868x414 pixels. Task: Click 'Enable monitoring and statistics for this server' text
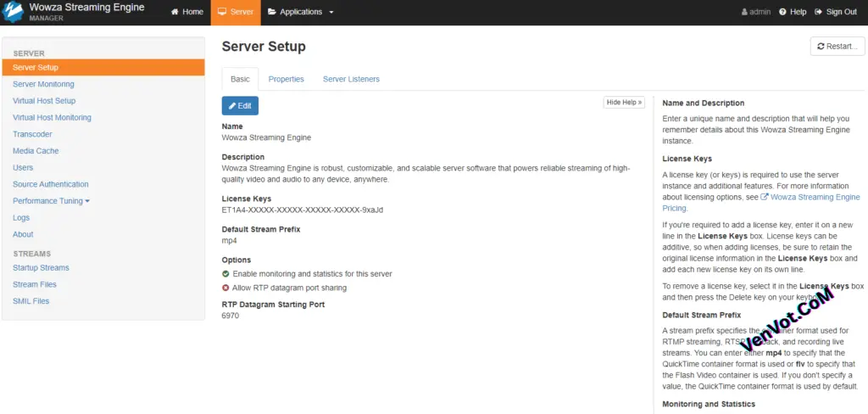click(x=312, y=274)
